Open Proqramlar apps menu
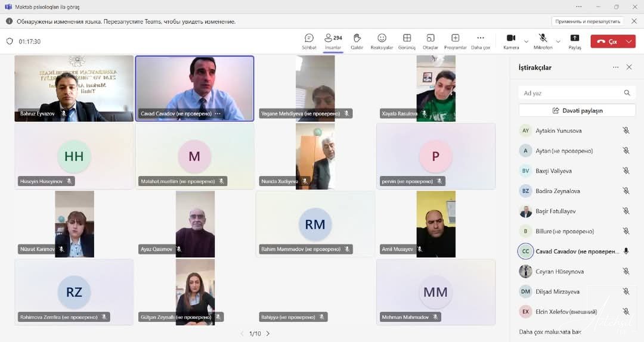Image resolution: width=644 pixels, height=342 pixels. point(455,41)
